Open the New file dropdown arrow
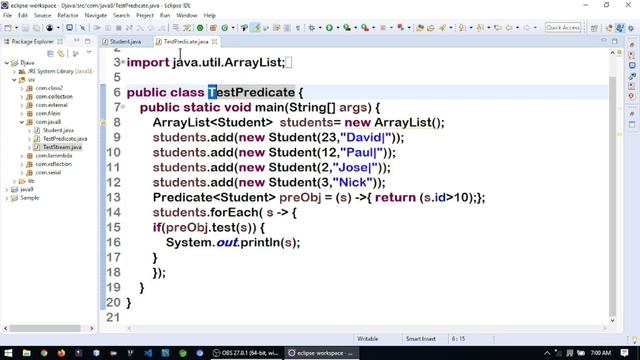Screen dimensions: 640x360 [x=16, y=28]
